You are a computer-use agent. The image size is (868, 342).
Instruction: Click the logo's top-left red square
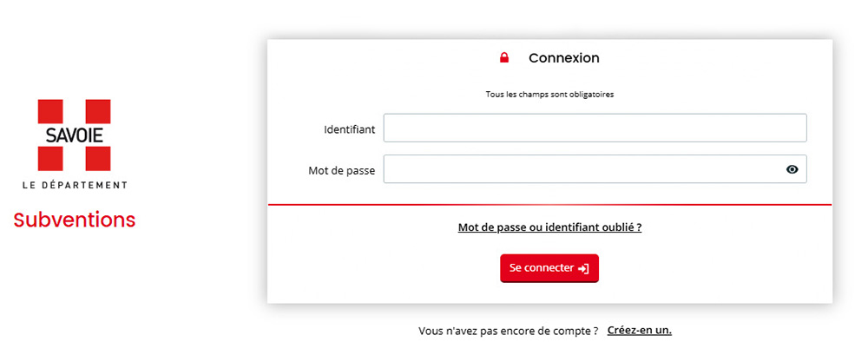tap(51, 111)
